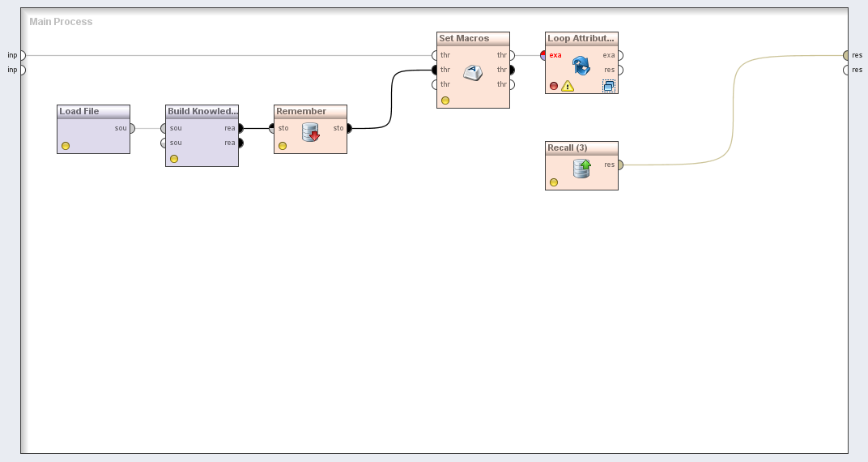The width and height of the screenshot is (868, 462).
Task: Click the sou output port of Load File
Action: 132,128
